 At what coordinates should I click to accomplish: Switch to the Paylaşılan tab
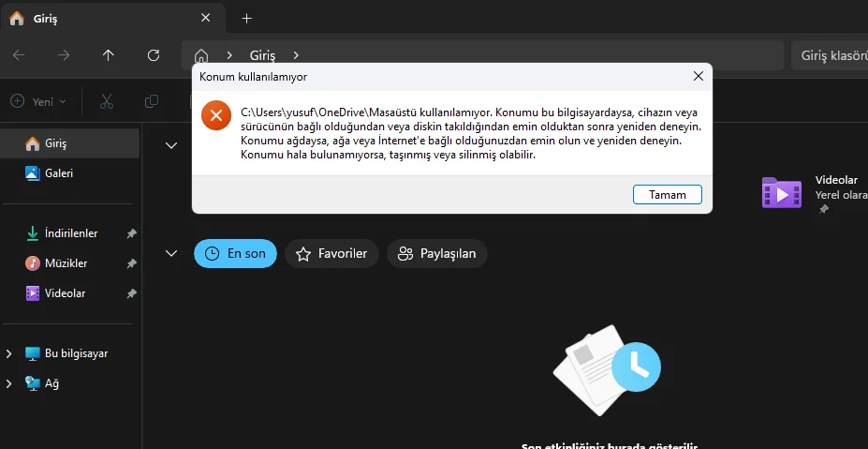point(436,253)
